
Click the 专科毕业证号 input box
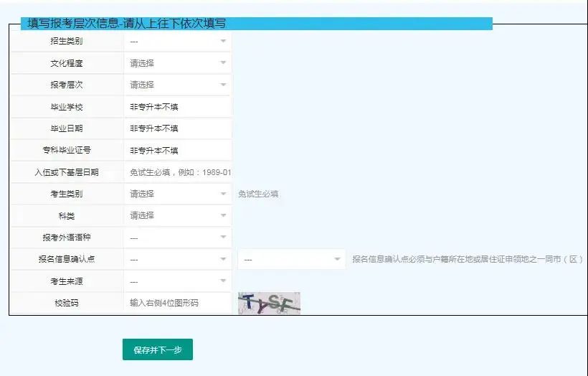coord(177,151)
